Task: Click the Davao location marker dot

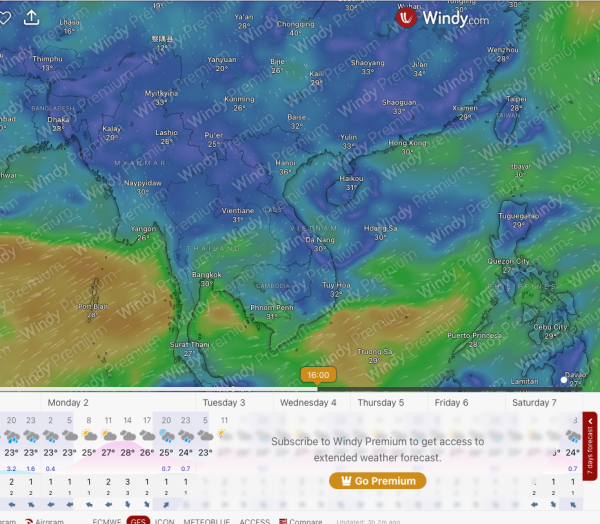Action: [x=566, y=380]
